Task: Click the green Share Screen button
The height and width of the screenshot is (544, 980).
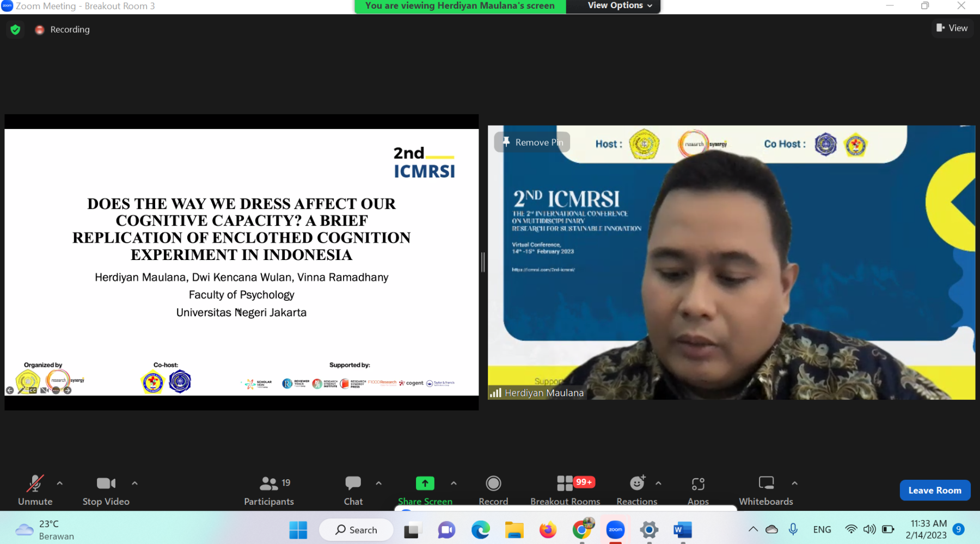Action: (425, 491)
